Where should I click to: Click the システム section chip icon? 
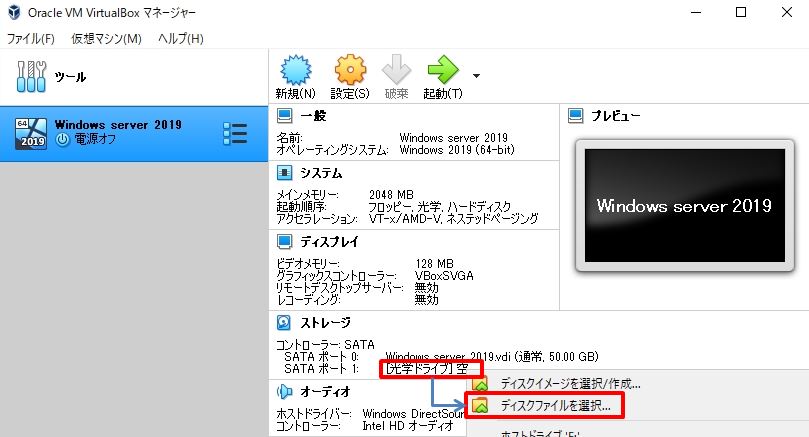point(284,173)
